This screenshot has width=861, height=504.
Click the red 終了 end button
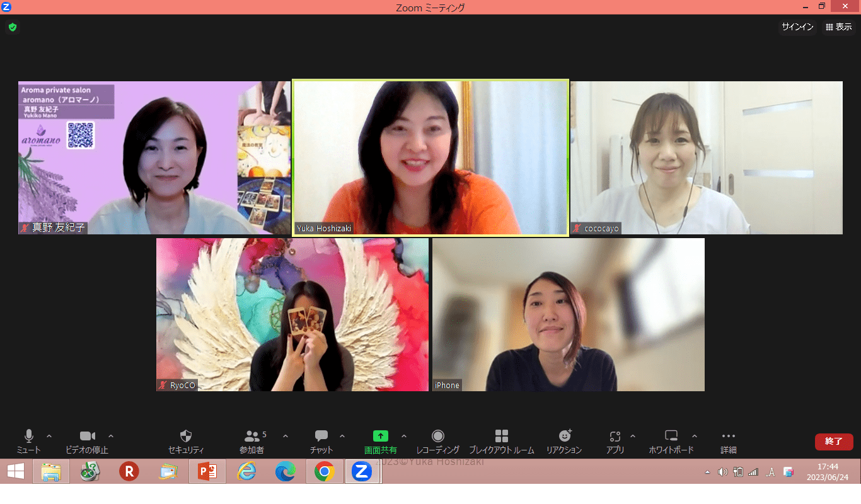[834, 442]
